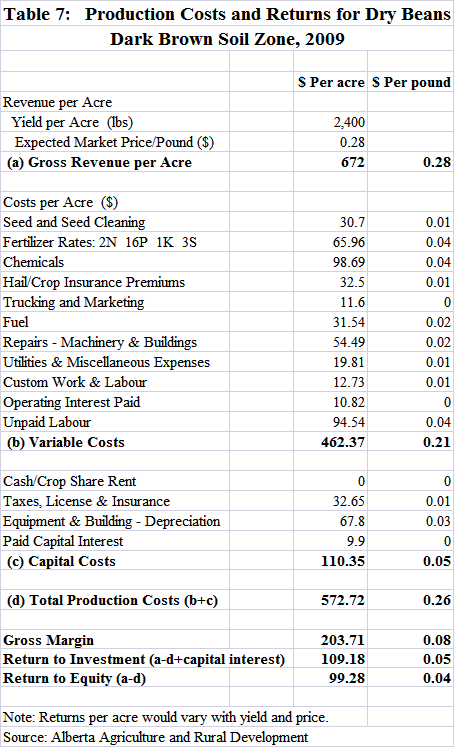This screenshot has width=454, height=747.
Task: Click the Source: Alberta Agriculture note
Action: (x=155, y=737)
